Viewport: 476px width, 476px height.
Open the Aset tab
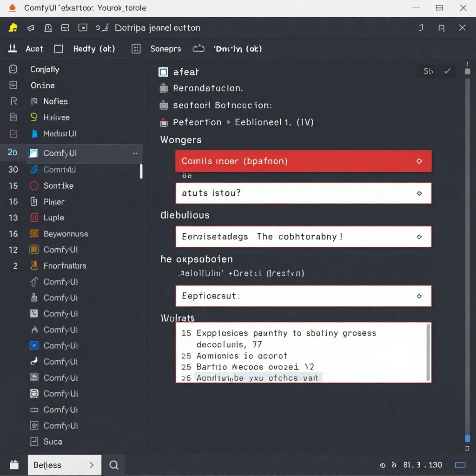pyautogui.click(x=34, y=49)
